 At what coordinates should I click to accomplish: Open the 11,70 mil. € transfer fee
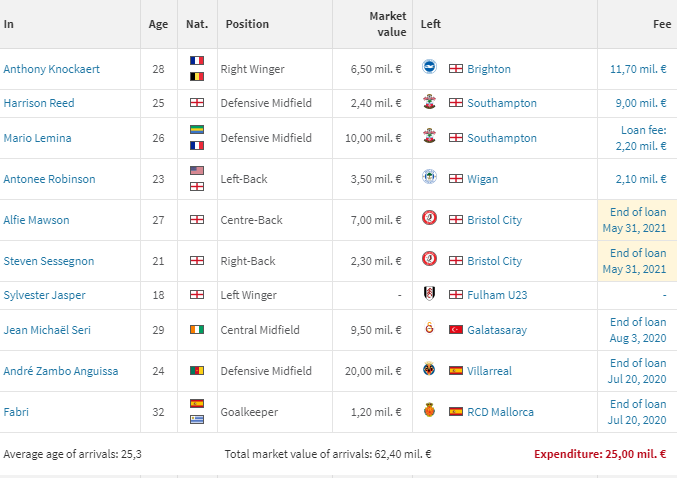(638, 69)
